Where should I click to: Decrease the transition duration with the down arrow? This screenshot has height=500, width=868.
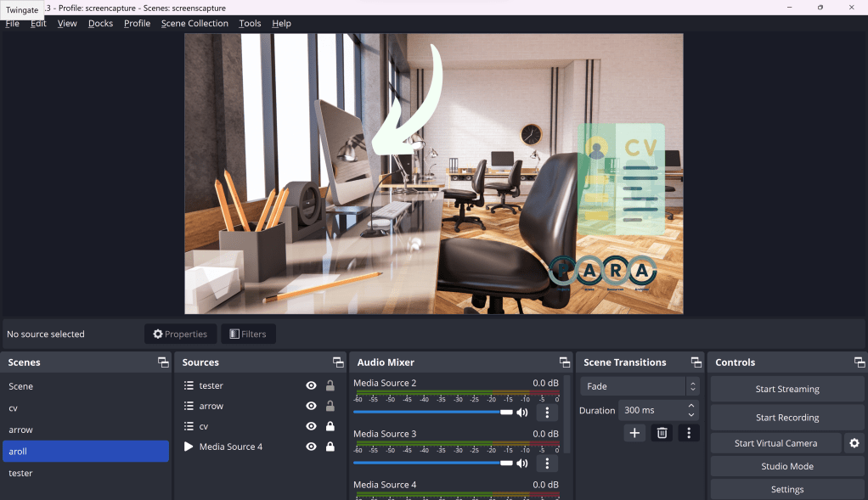(690, 415)
